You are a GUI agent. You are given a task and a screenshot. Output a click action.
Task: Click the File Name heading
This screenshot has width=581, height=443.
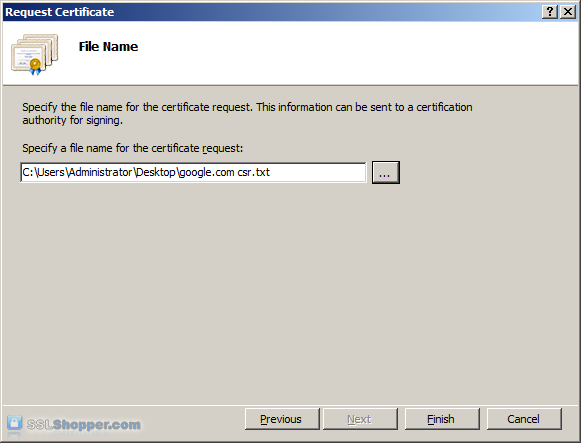click(108, 47)
